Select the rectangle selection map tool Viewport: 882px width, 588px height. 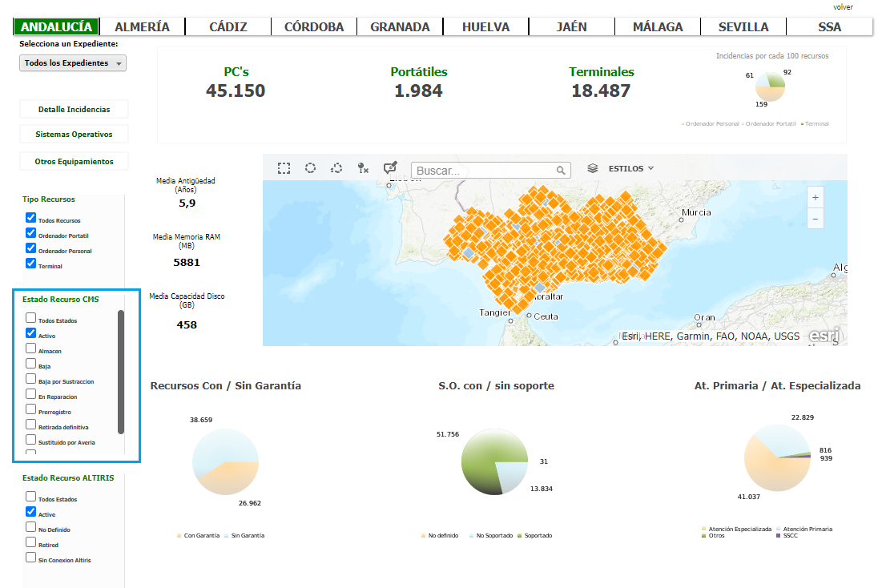[284, 168]
